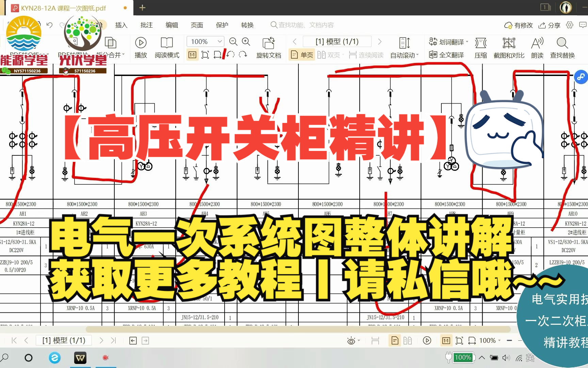
Task: Rotate counter-clockwise arrow icon
Action: point(230,55)
